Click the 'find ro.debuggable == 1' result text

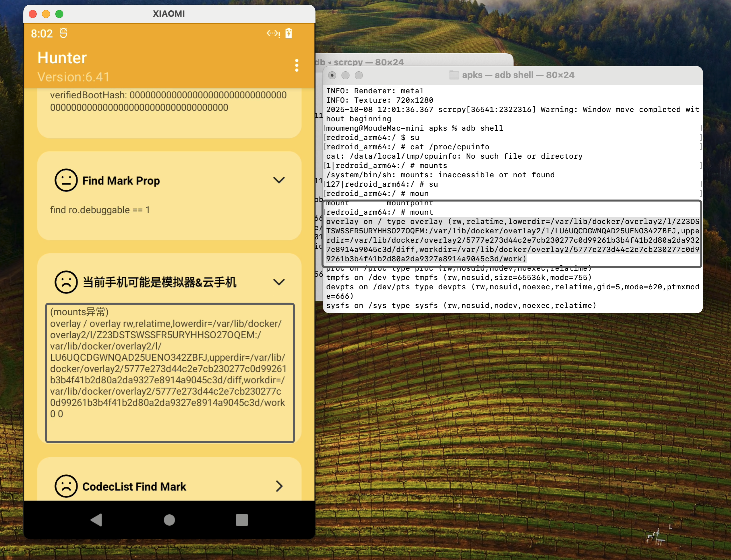(x=100, y=210)
